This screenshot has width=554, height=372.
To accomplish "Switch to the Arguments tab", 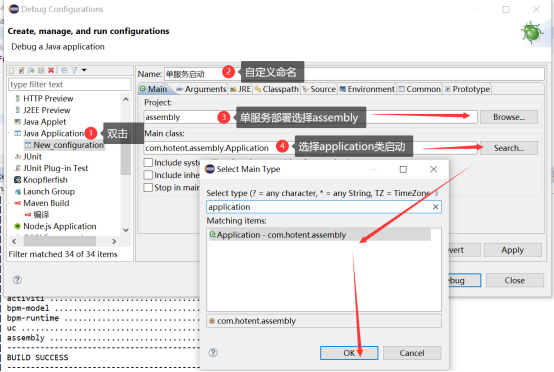I will pos(201,89).
